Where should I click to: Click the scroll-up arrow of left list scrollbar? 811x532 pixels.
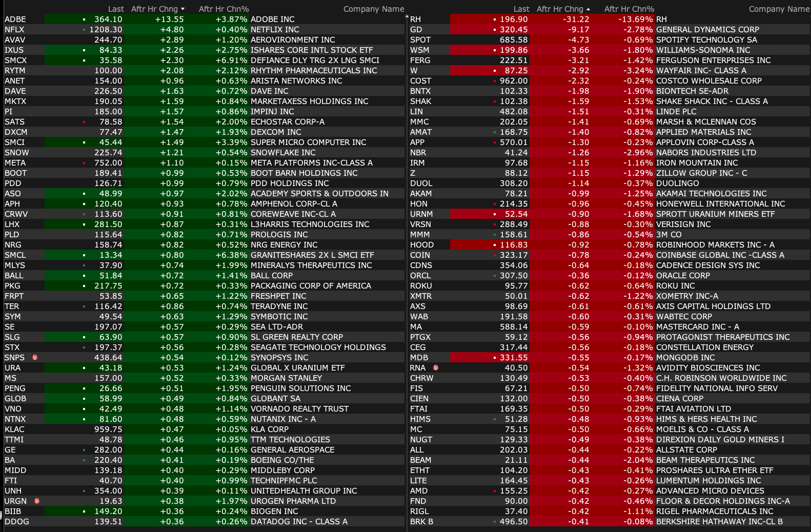coord(407,17)
